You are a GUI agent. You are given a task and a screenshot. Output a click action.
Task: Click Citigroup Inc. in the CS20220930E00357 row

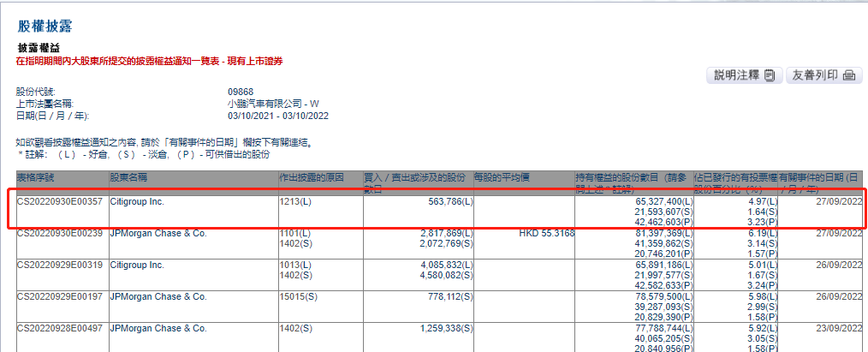click(137, 202)
